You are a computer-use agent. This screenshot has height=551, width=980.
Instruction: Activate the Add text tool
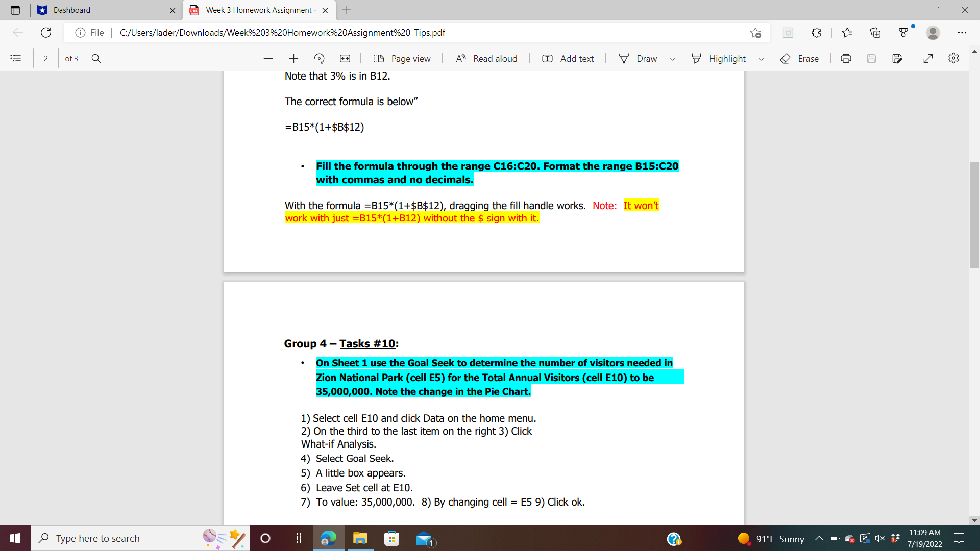coord(568,58)
